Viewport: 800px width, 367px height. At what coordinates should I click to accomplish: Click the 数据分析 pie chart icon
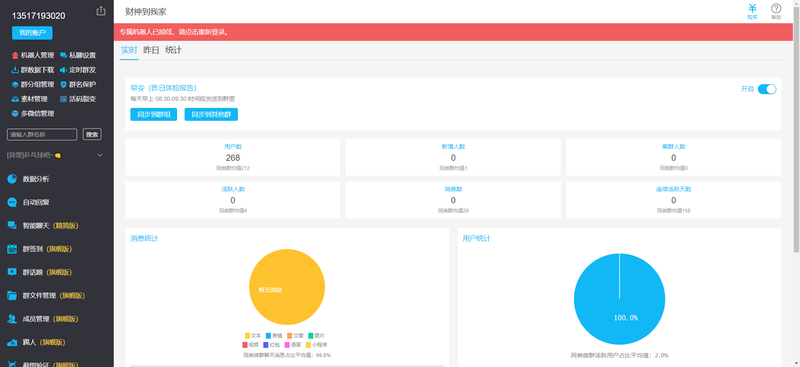pos(12,179)
